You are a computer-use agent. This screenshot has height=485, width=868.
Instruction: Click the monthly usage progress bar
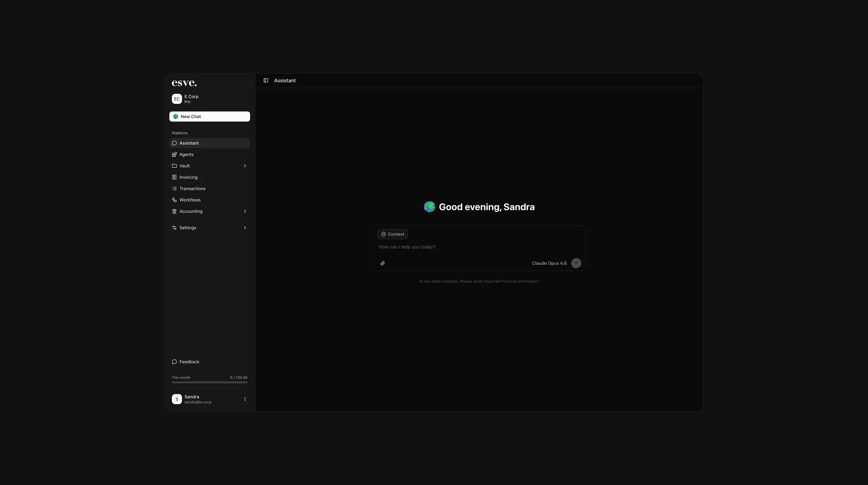[209, 382]
